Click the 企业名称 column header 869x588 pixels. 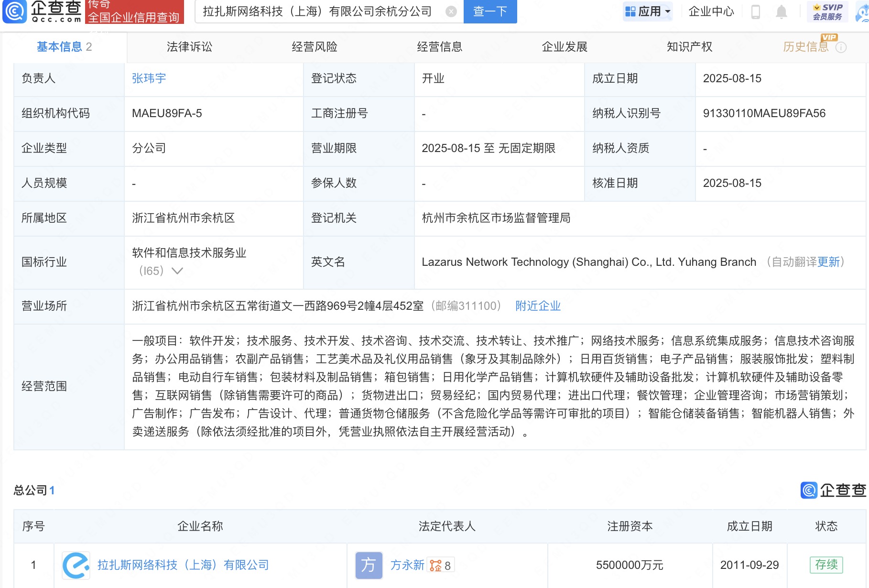[200, 526]
